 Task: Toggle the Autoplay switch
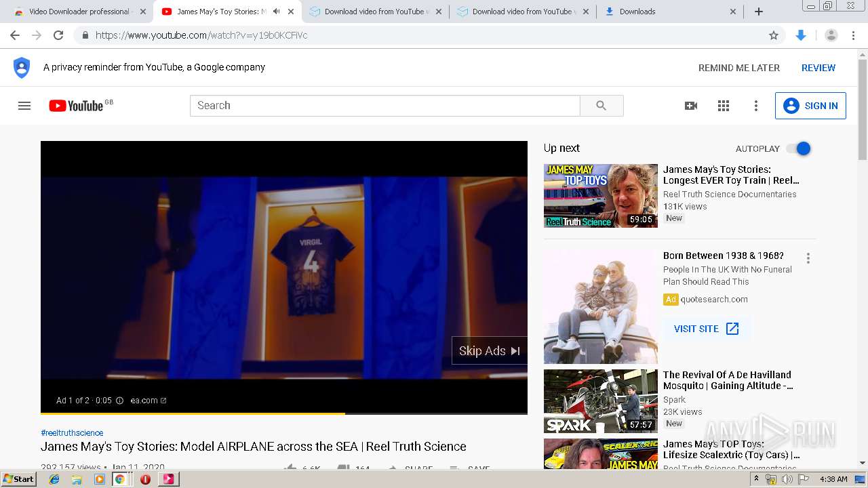pos(799,148)
